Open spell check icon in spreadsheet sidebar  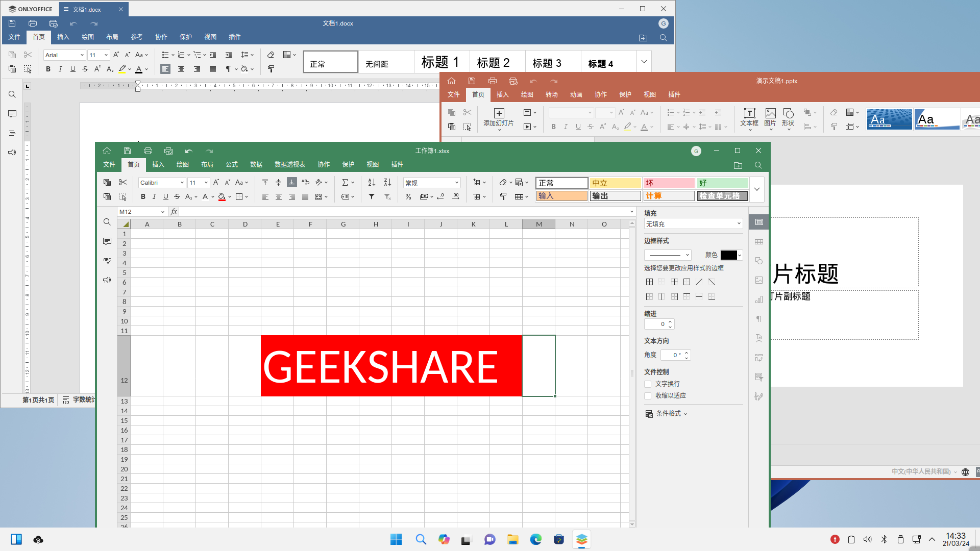[107, 261]
